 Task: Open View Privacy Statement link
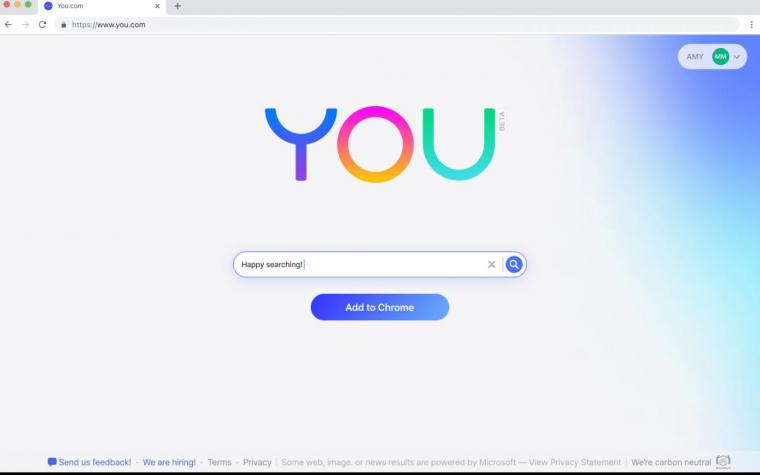coord(575,462)
